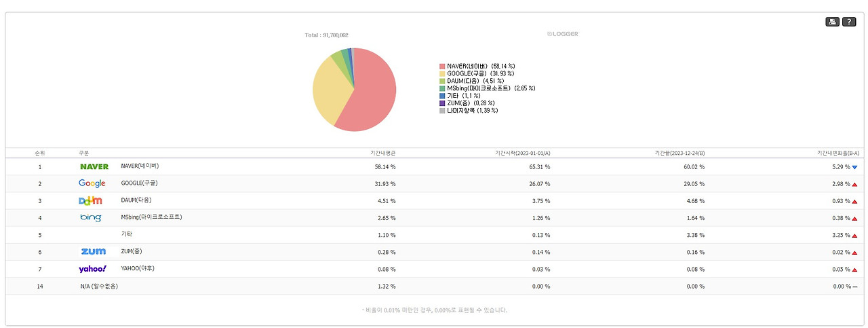Click the 5.29 % change rate value
Image resolution: width=868 pixels, height=328 pixels.
(841, 167)
